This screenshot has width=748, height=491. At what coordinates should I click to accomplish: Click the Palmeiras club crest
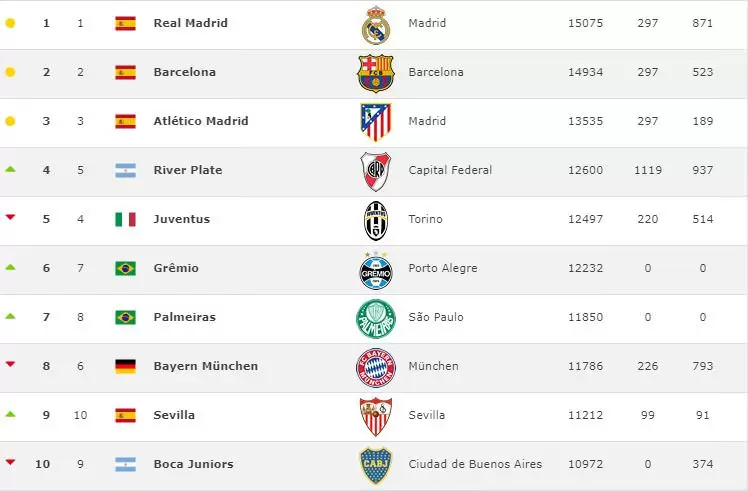[376, 318]
